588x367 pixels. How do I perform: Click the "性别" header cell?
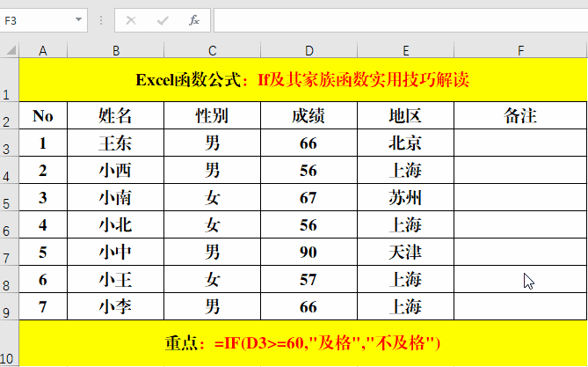click(212, 115)
